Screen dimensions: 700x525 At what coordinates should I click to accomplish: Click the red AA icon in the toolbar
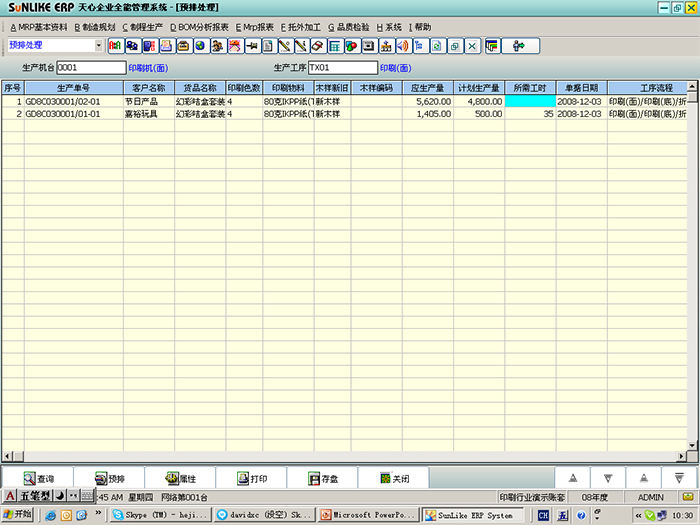coord(116,46)
